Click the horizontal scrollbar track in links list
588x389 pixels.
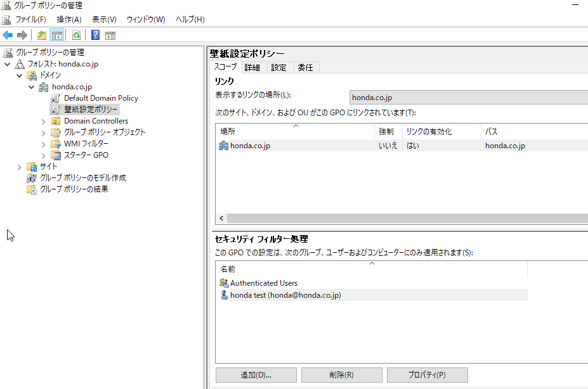pyautogui.click(x=408, y=219)
